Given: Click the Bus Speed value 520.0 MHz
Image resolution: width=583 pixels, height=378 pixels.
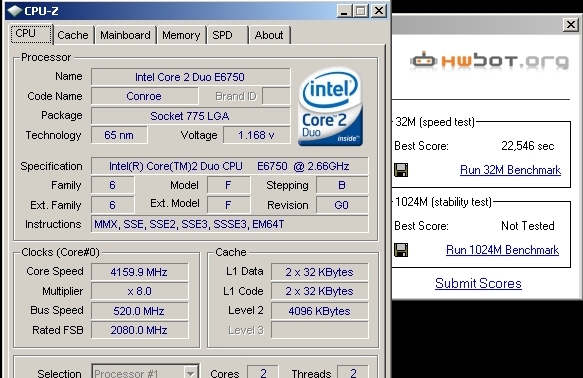Looking at the screenshot, I should 140,311.
